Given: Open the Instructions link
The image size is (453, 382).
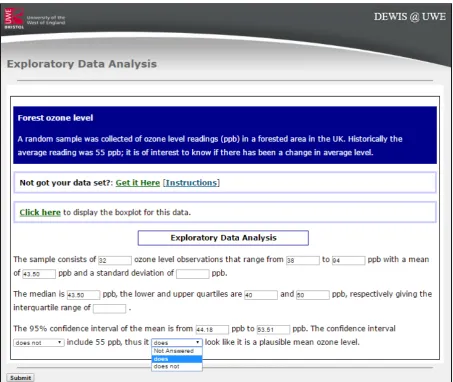Looking at the screenshot, I should tap(192, 183).
